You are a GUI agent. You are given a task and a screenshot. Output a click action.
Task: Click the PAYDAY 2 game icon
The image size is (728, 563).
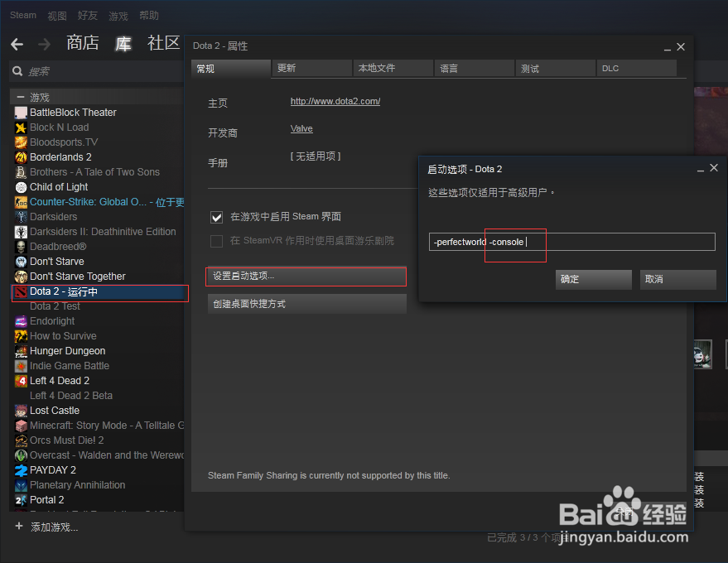(x=21, y=470)
